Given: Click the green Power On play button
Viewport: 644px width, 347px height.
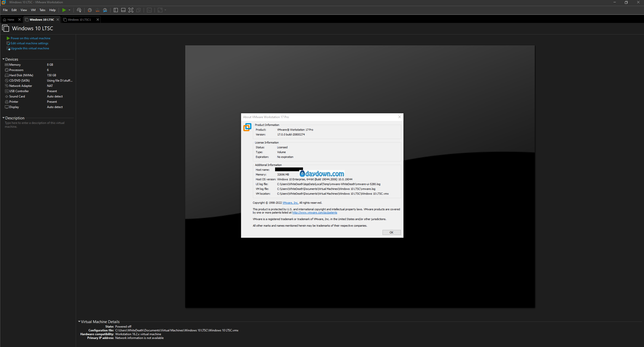Looking at the screenshot, I should (64, 10).
